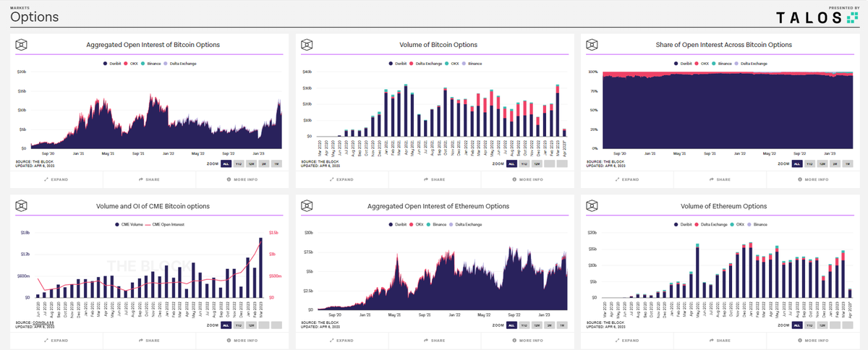This screenshot has height=350, width=868.
Task: Select 3M zoom on Aggregated Open Interest of Bitcoin Options
Action: click(x=263, y=164)
